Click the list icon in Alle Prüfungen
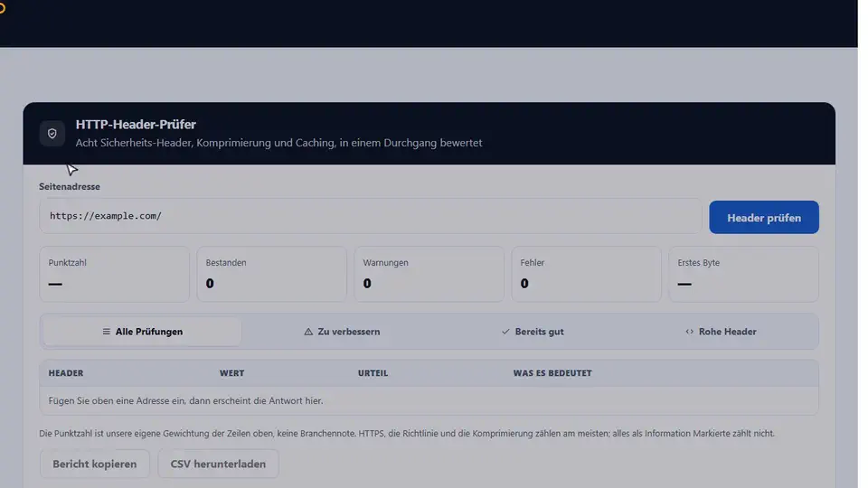 [107, 332]
